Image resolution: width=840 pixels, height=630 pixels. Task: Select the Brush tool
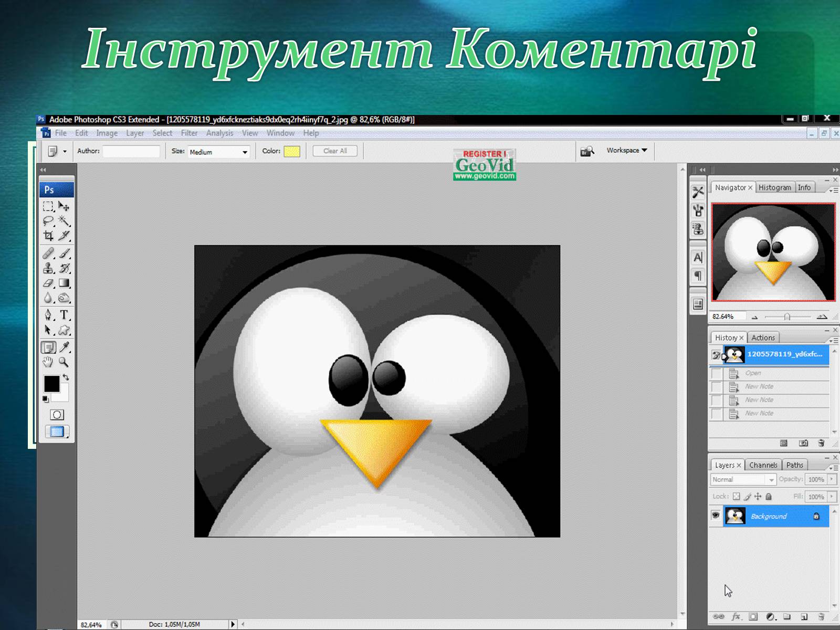(x=64, y=254)
